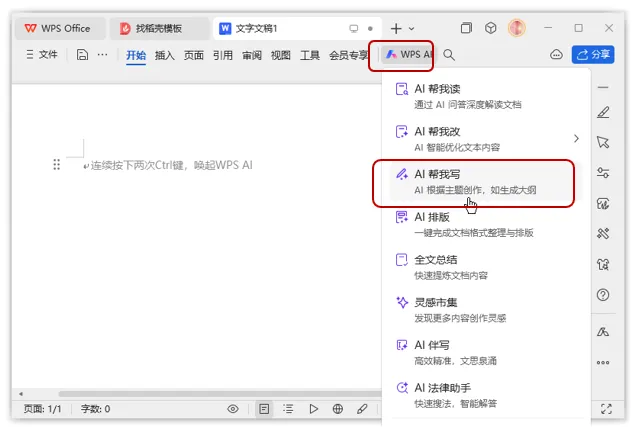Expand the new tab dropdown arrow

click(412, 29)
